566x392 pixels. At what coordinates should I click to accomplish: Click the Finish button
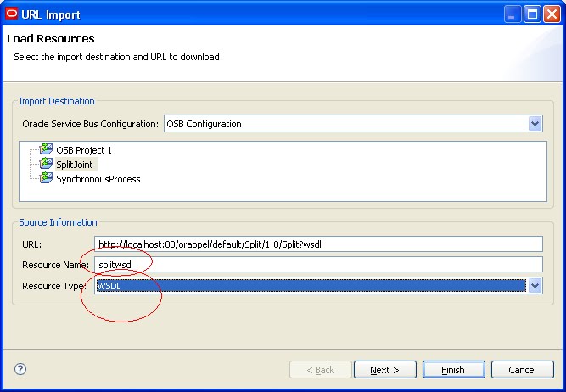click(x=453, y=370)
